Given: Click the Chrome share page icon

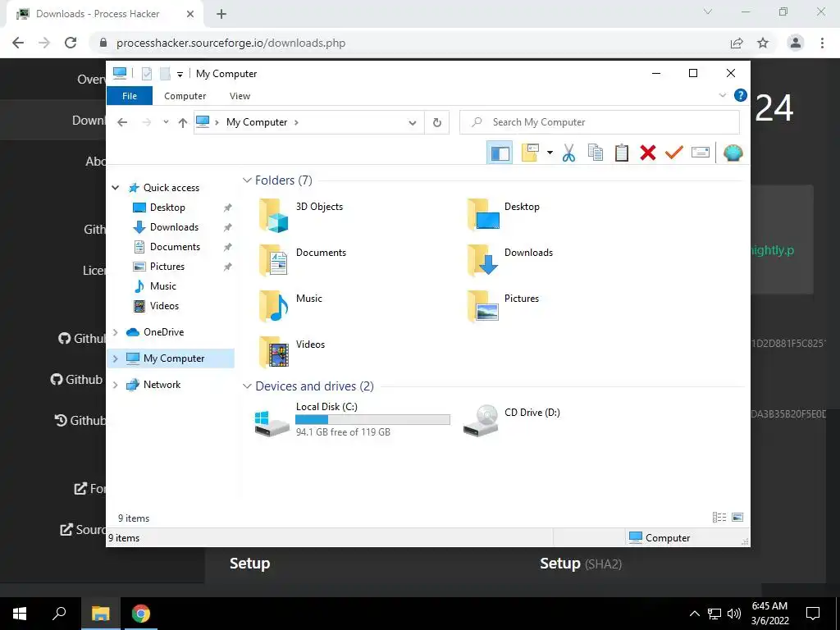Looking at the screenshot, I should click(x=737, y=43).
